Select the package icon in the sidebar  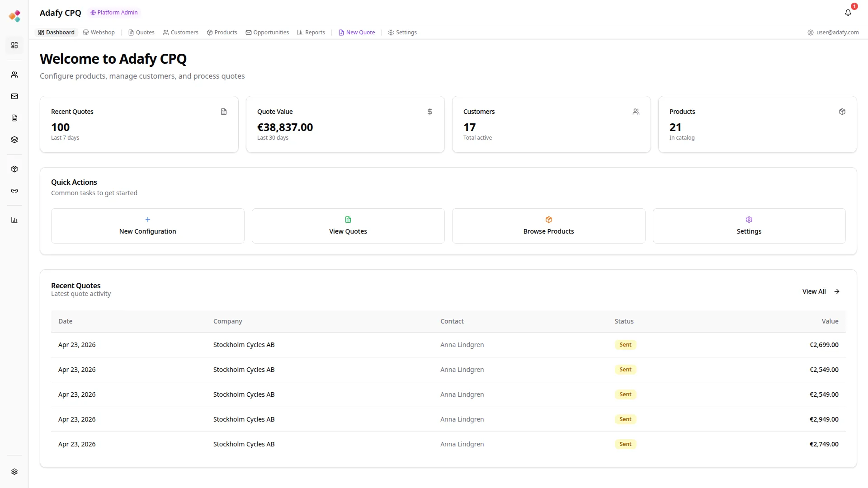14,169
